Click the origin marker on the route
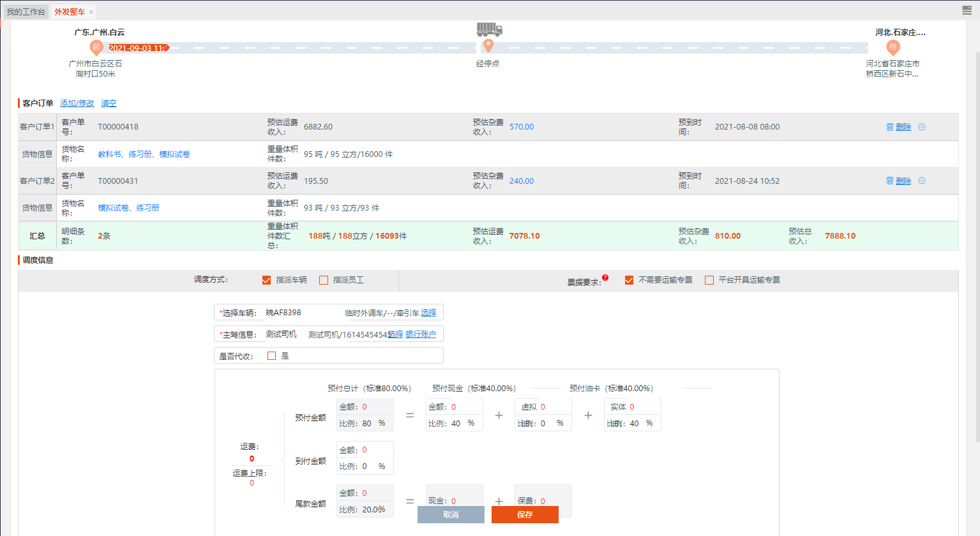980x536 pixels. [x=96, y=47]
